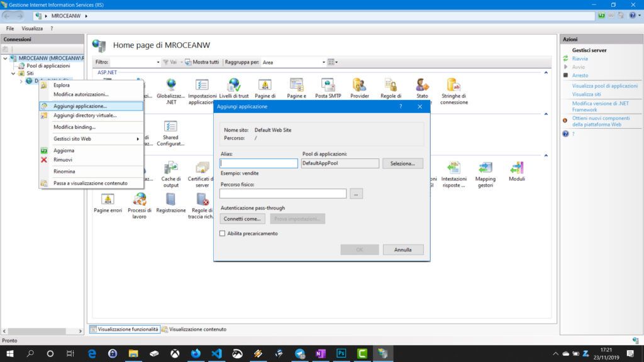Expand Gestisci sito Web submenu
Image resolution: width=644 pixels, height=362 pixels.
point(91,139)
